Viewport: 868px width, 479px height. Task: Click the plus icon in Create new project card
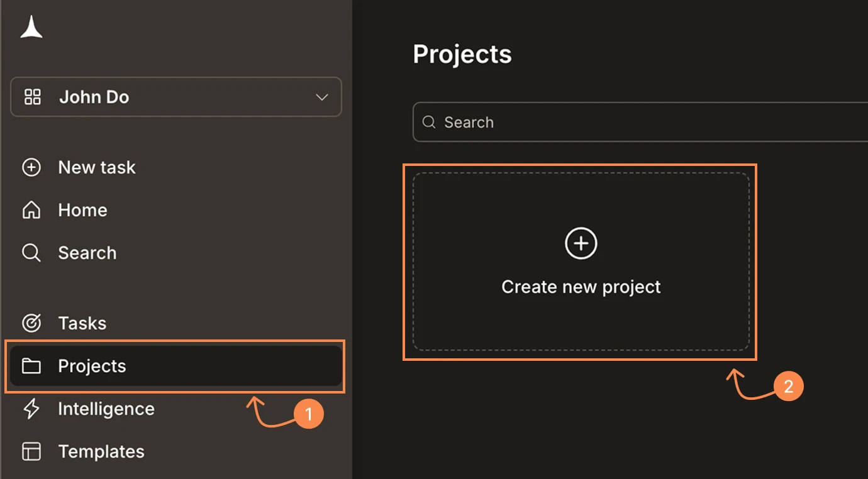point(581,243)
